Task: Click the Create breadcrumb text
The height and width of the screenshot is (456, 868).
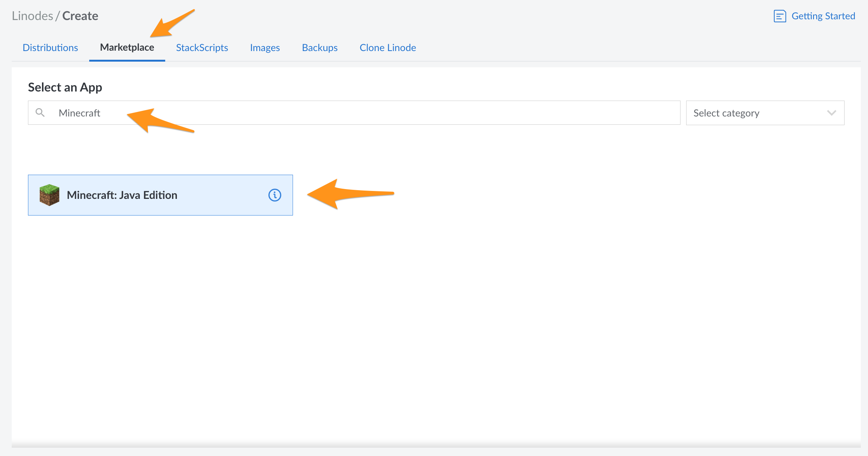Action: [80, 16]
